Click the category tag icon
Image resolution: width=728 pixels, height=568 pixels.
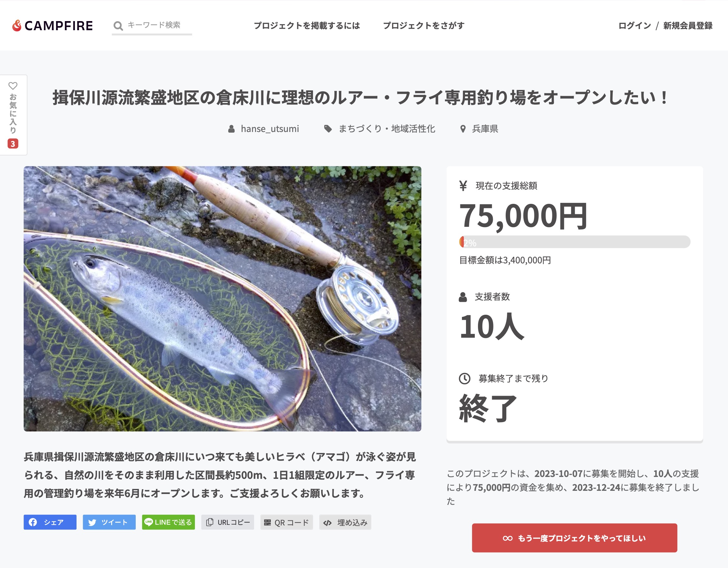tap(328, 129)
